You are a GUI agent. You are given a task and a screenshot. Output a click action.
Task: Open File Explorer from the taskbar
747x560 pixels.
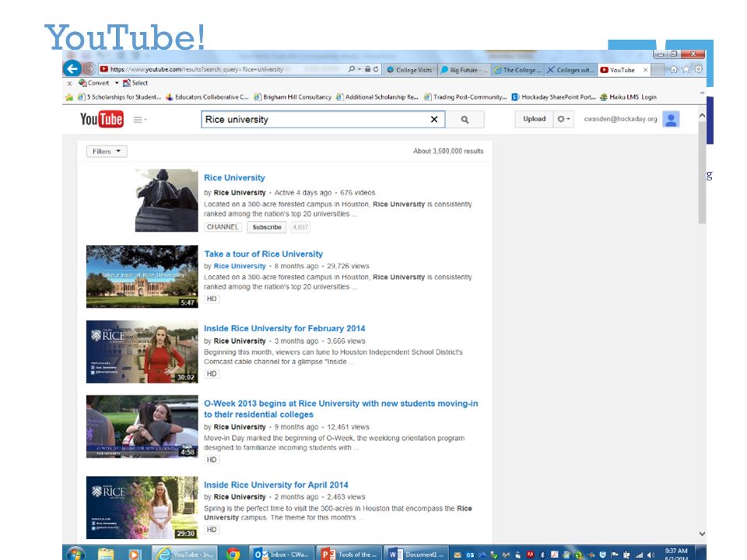[x=106, y=554]
